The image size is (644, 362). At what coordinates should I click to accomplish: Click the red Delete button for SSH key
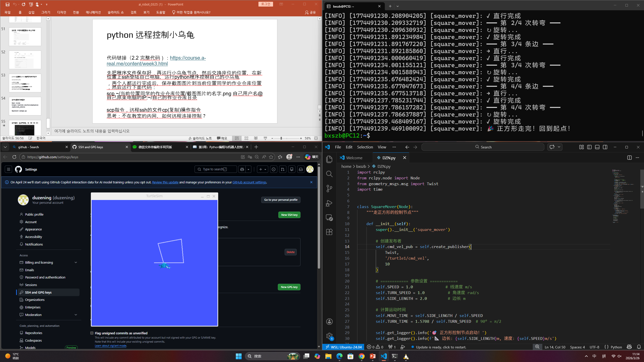point(290,252)
